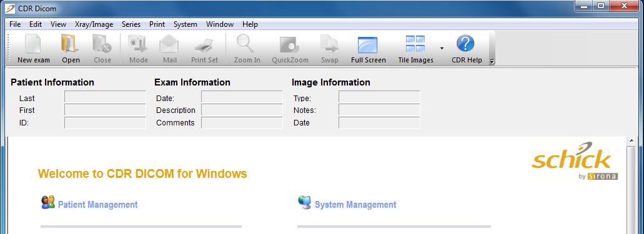Open the System menu

pyautogui.click(x=186, y=24)
